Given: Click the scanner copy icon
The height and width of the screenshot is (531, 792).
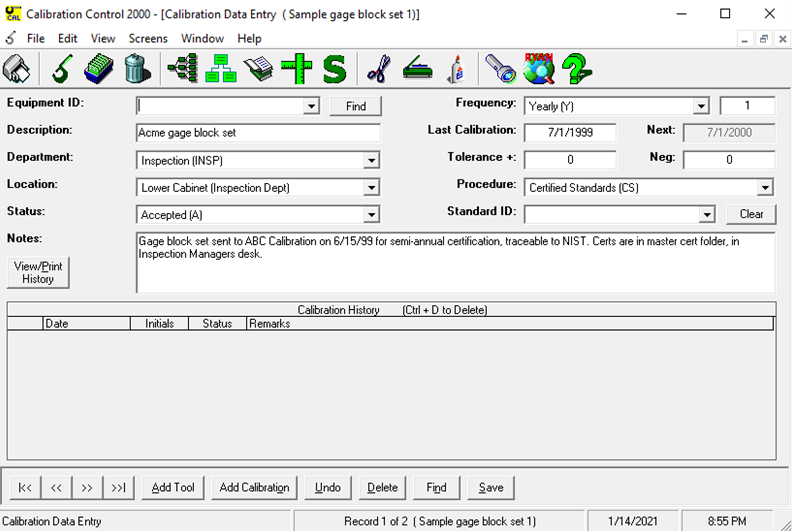Looking at the screenshot, I should click(418, 68).
